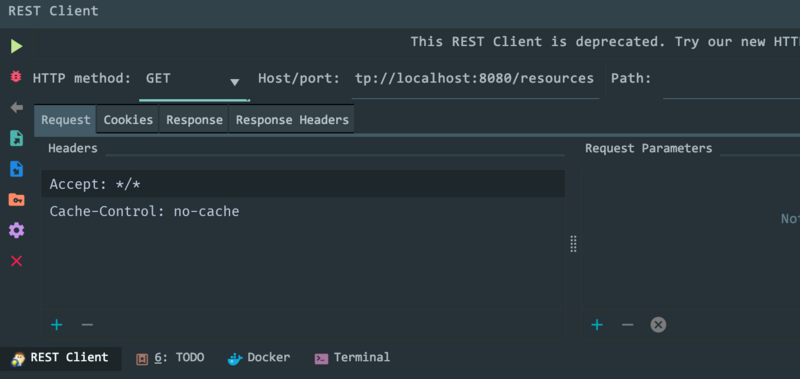This screenshot has width=800, height=379.
Task: Select the Accept: */* header row
Action: (x=303, y=184)
